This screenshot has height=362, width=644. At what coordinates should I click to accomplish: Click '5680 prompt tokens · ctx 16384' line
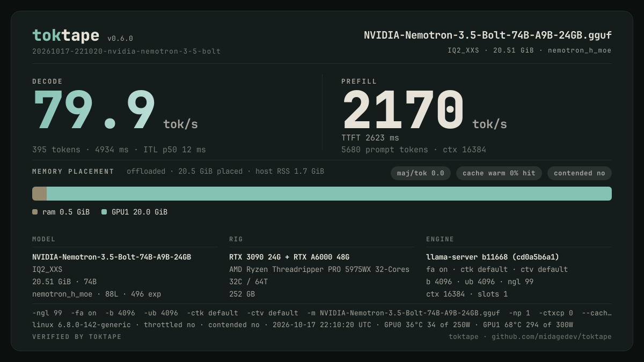(414, 150)
